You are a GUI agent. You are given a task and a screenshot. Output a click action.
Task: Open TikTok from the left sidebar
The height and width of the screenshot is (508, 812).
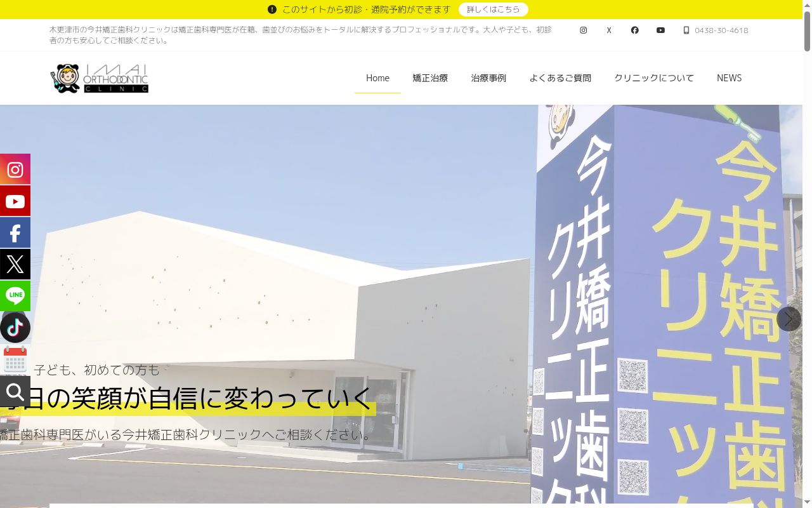tap(15, 328)
